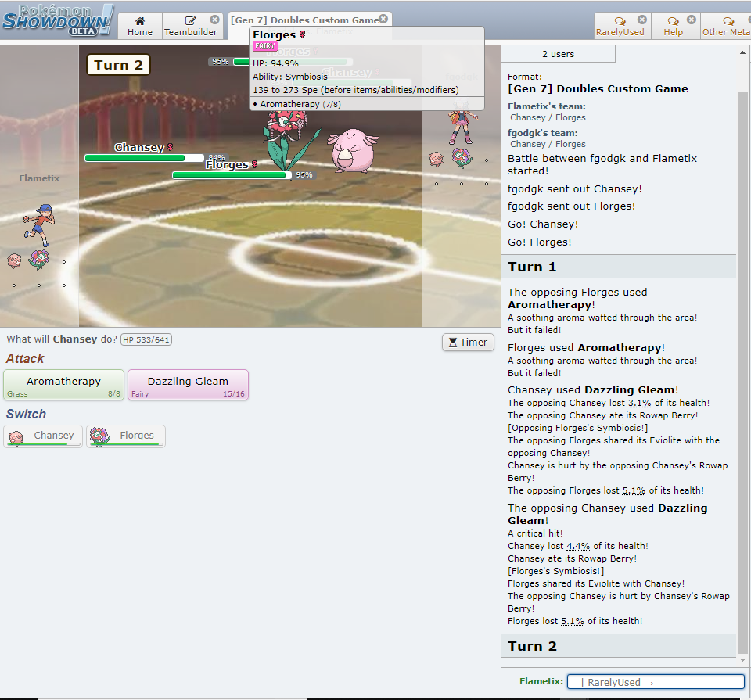Use the Dazzling Gleam move
This screenshot has width=751, height=700.
[188, 385]
